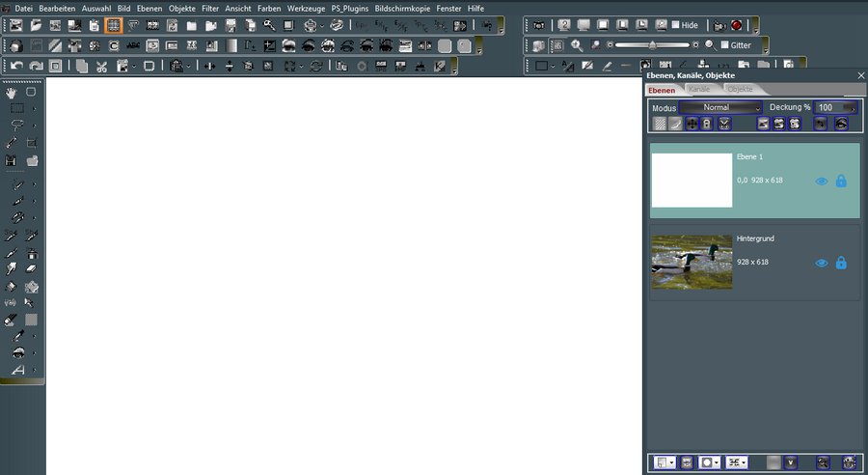Click the highlighted grid icon in toolbar
Viewport: 868px width, 475px height.
[x=113, y=25]
